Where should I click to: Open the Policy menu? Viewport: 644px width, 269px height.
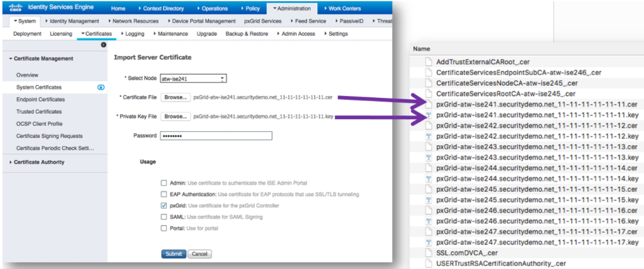pyautogui.click(x=250, y=8)
